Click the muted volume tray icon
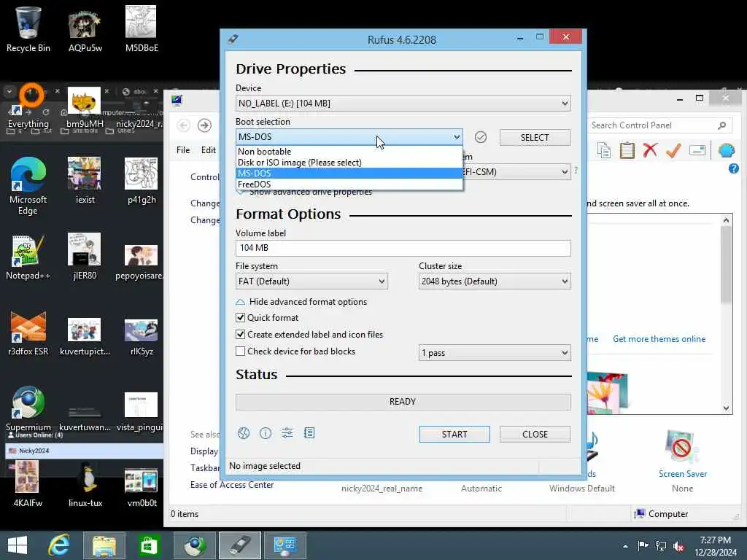This screenshot has height=560, width=747. pos(678,546)
